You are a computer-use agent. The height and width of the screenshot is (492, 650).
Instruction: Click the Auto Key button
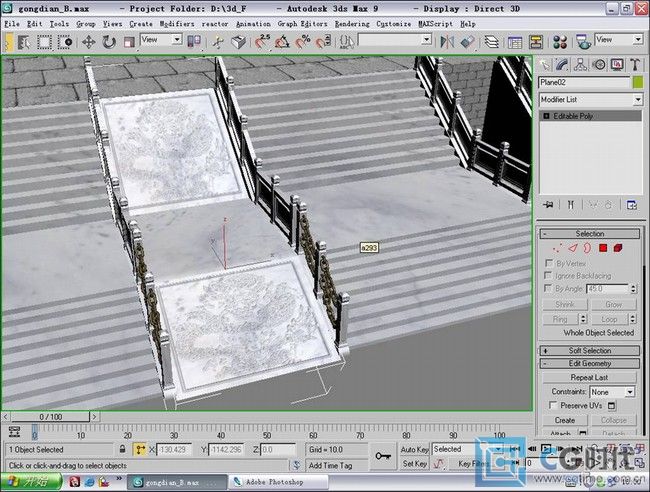[414, 449]
